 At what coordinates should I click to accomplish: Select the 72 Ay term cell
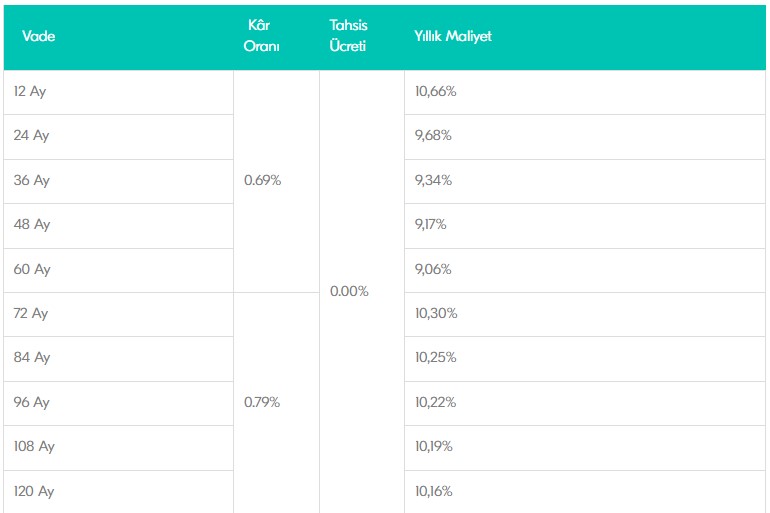(x=118, y=315)
